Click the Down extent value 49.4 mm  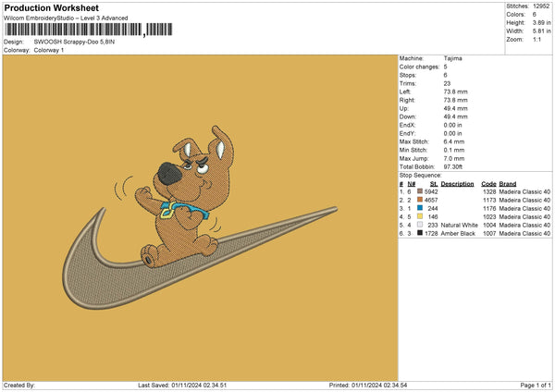[x=455, y=116]
